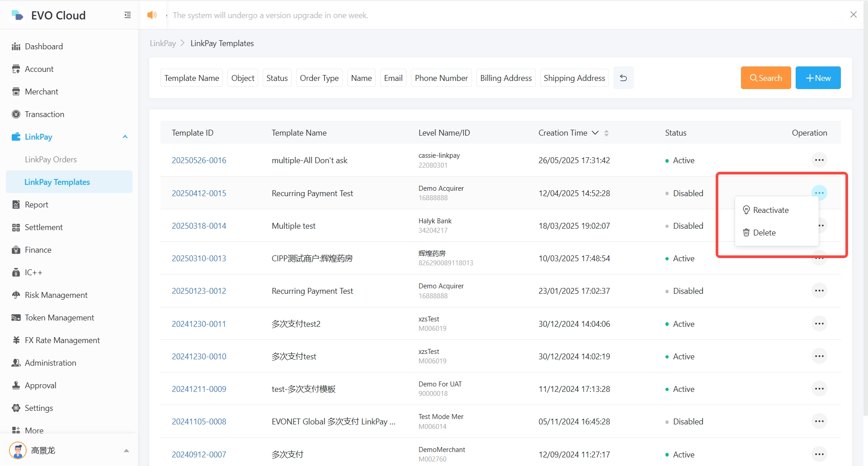Open template ID 20250310-0013 link

(199, 259)
